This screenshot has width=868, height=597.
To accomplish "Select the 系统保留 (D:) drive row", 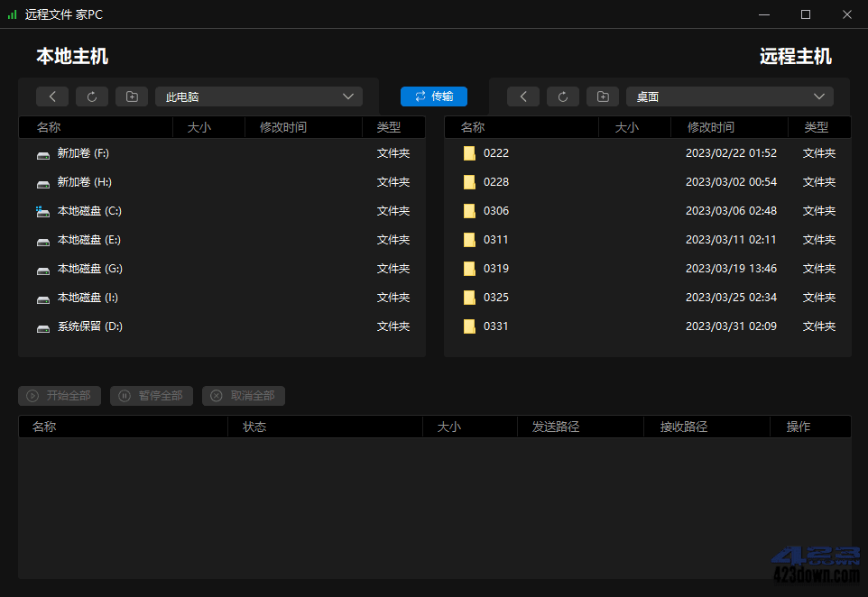I will click(x=89, y=326).
